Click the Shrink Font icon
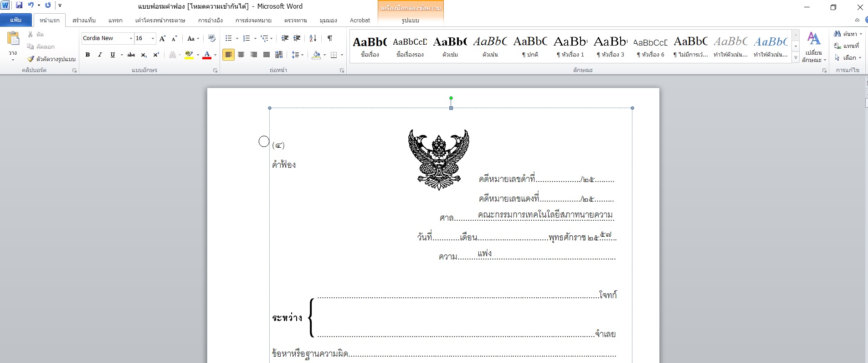 174,38
